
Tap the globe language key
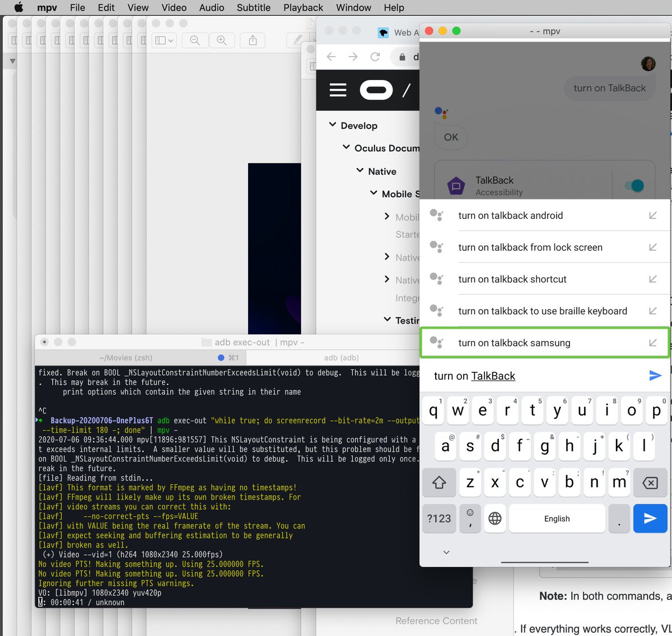click(495, 518)
